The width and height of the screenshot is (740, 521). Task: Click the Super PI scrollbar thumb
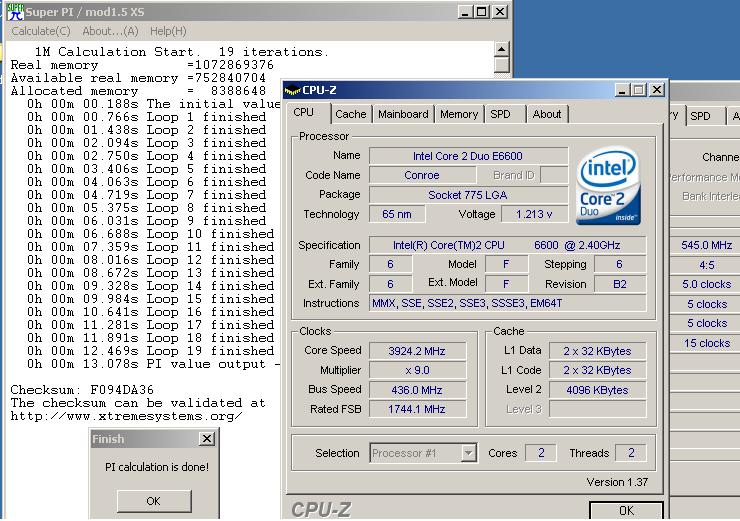pos(501,65)
